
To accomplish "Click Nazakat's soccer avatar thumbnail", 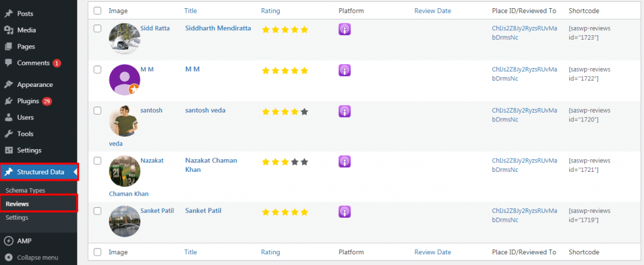I will 125,171.
